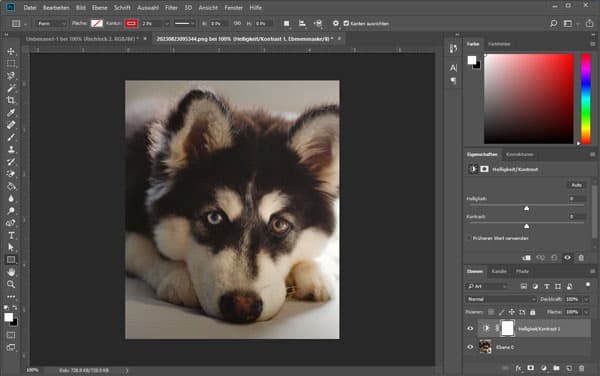Toggle lock transparent pixels
The width and height of the screenshot is (600, 376).
pos(491,312)
